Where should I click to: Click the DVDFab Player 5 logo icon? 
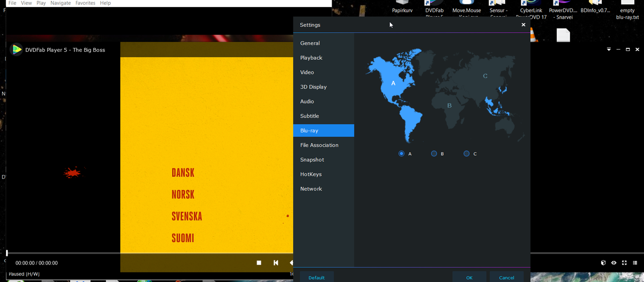point(17,49)
